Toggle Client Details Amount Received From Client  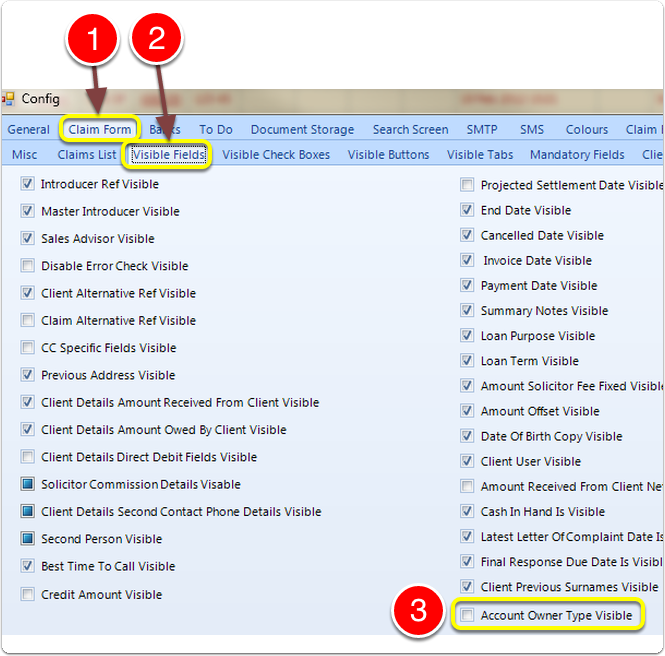click(x=28, y=402)
